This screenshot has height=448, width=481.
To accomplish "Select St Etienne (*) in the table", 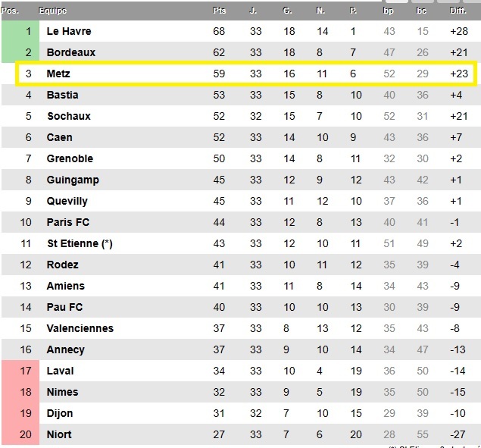I will pos(79,243).
